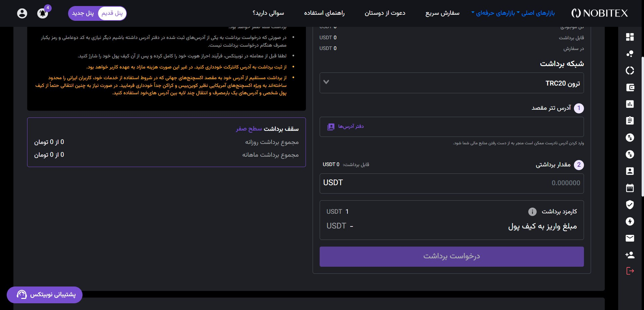Click the headset icon on the support button
This screenshot has width=644, height=310.
(x=21, y=295)
